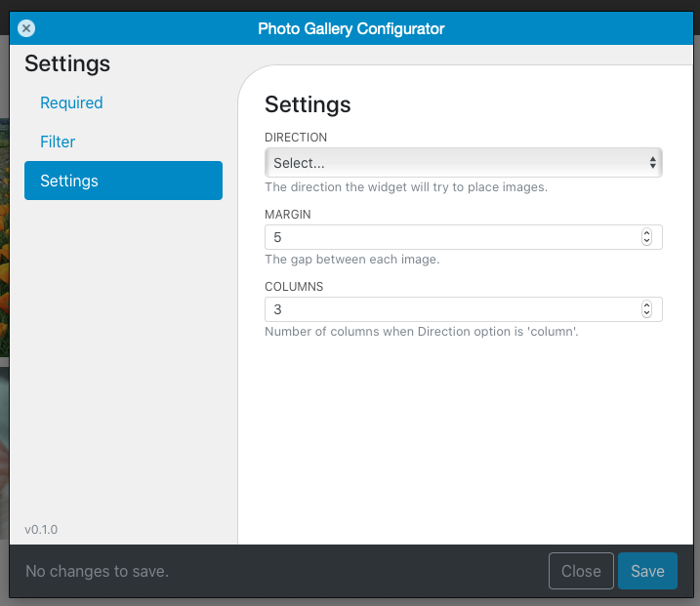This screenshot has width=700, height=606.
Task: Click the blue Save button
Action: pyautogui.click(x=647, y=571)
